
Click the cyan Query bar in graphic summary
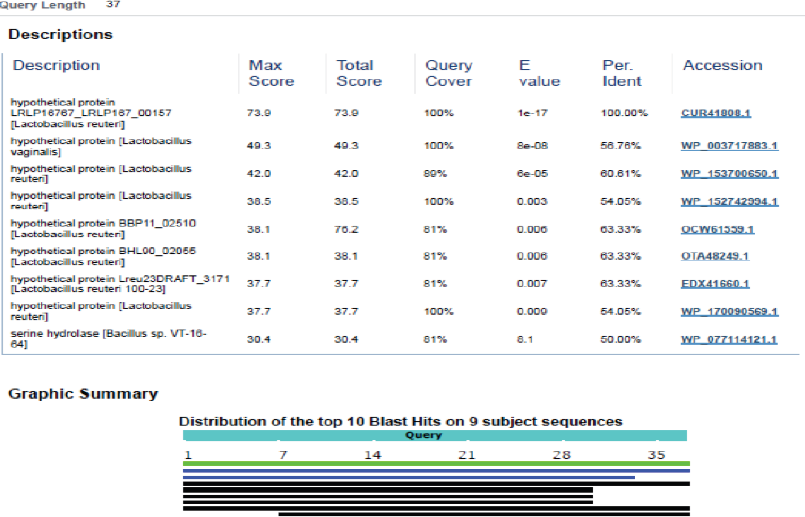434,436
